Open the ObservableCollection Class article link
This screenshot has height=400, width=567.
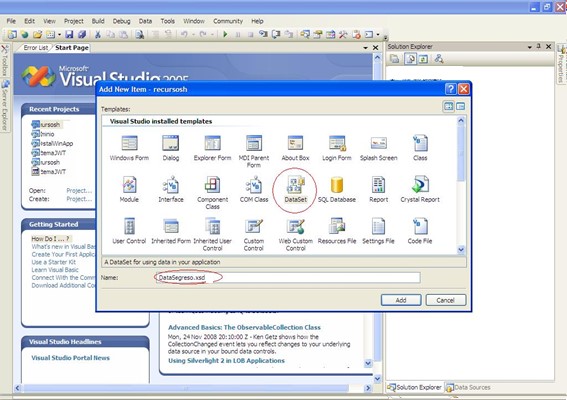[x=244, y=327]
